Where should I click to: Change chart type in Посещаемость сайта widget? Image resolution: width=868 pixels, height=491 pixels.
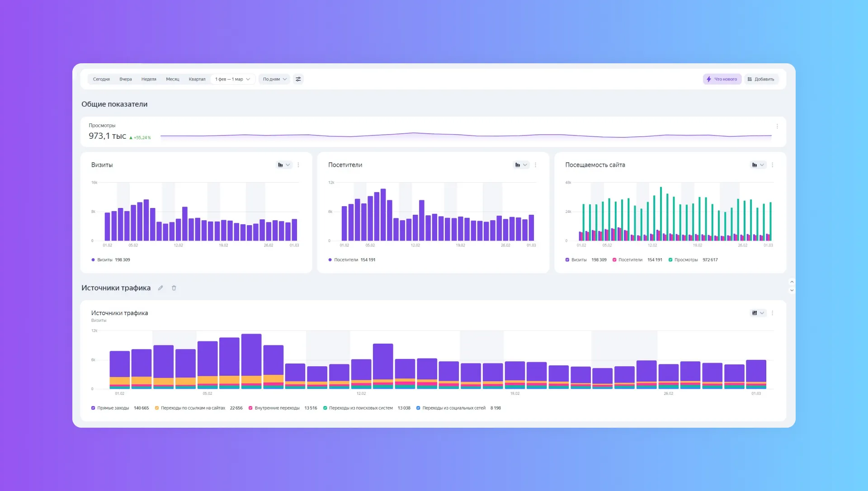[758, 165]
